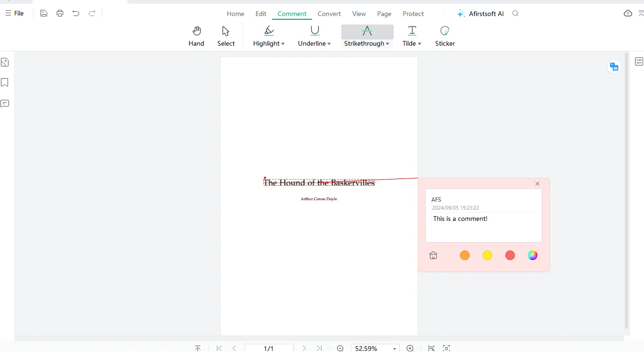Go to the previous page
The image size is (644, 357).
point(234,349)
